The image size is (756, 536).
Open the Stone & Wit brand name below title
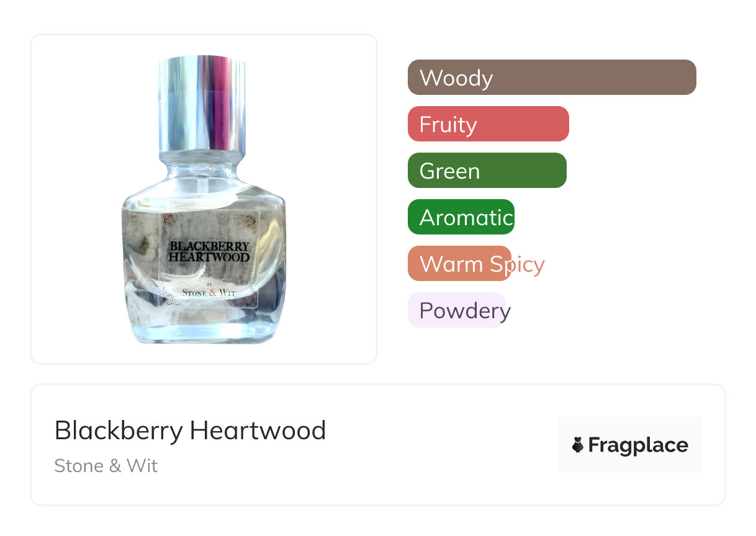(x=106, y=466)
